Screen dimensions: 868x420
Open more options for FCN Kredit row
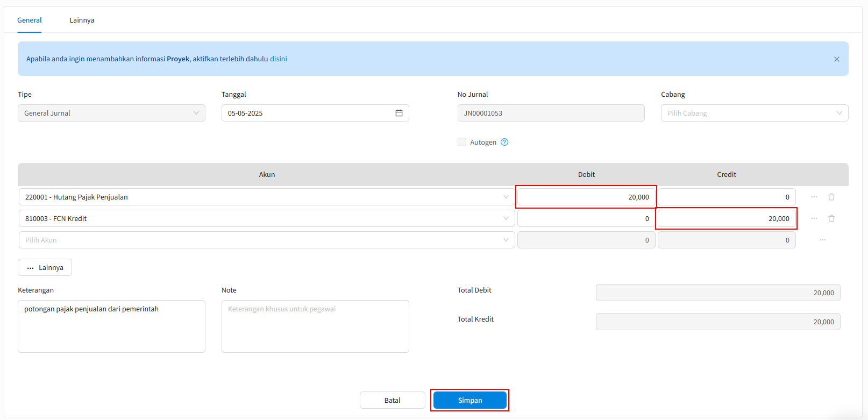pos(814,218)
